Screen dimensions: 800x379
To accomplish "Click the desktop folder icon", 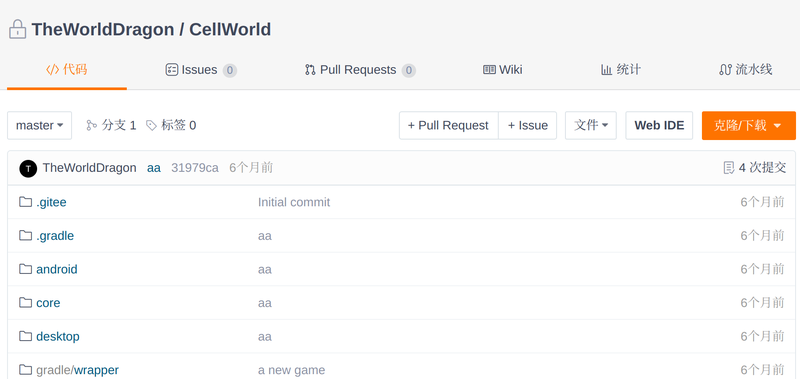I will [x=26, y=336].
